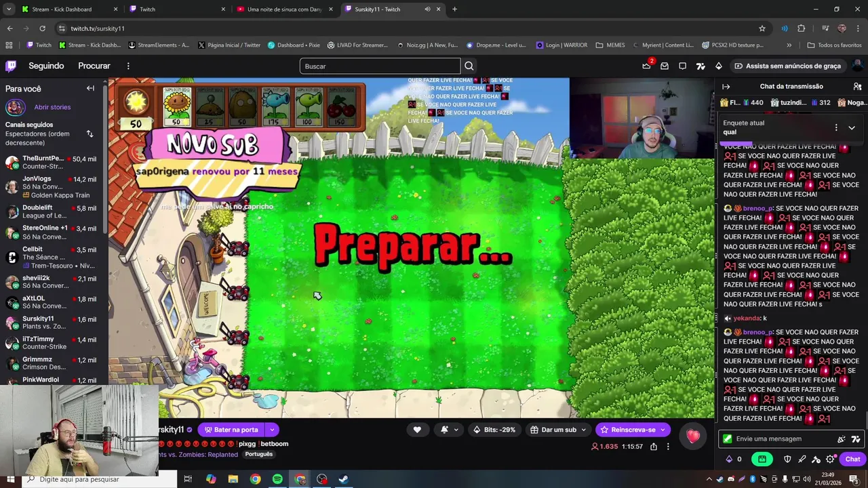Show hidden system tray icons
The width and height of the screenshot is (868, 488).
click(x=709, y=479)
